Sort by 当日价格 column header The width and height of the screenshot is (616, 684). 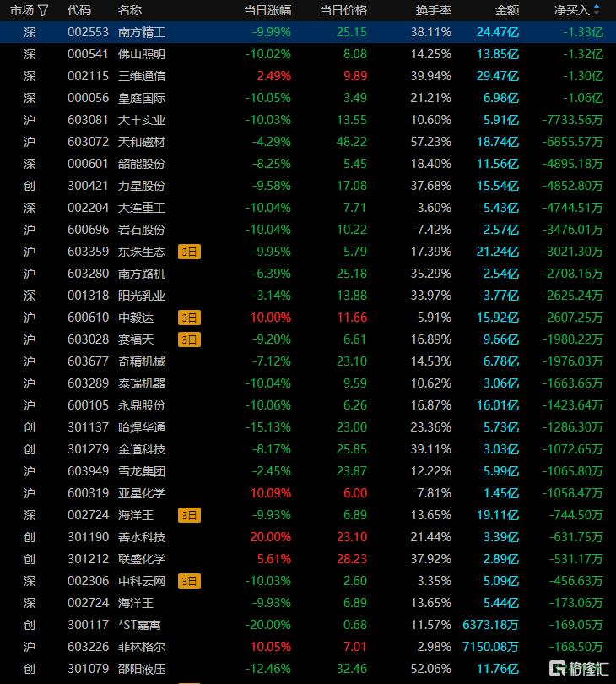pyautogui.click(x=343, y=10)
